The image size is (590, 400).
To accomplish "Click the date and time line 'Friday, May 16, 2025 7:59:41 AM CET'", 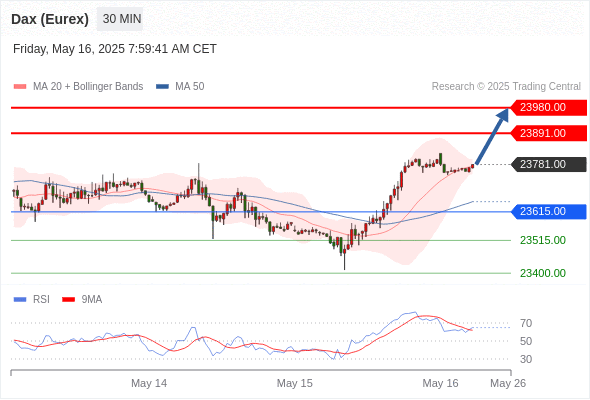I will point(115,49).
